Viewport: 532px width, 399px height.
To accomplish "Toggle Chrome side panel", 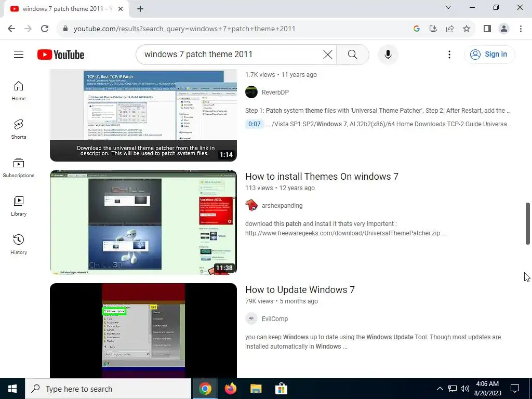I will tap(487, 29).
